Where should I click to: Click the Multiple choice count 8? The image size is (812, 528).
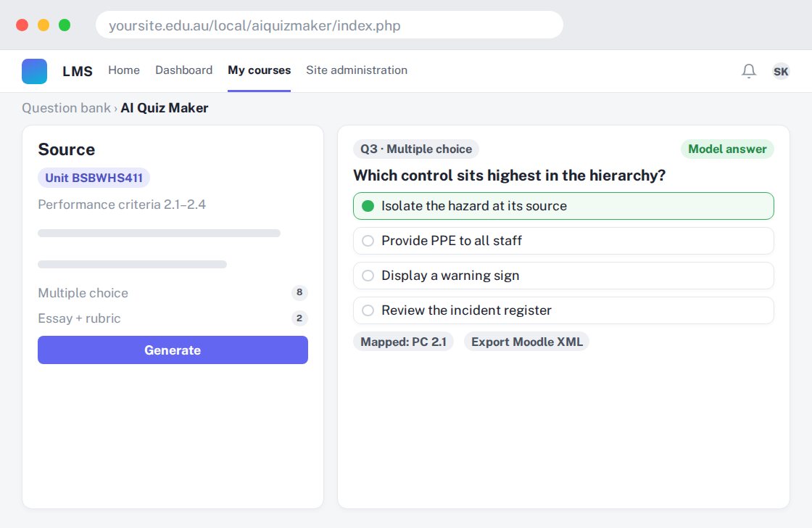299,293
